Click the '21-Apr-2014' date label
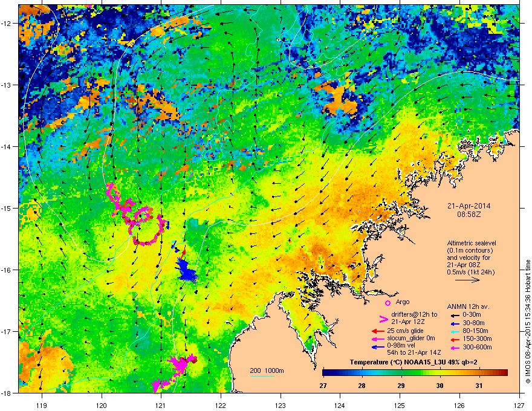Screen dimensions: 532x411 point(469,206)
